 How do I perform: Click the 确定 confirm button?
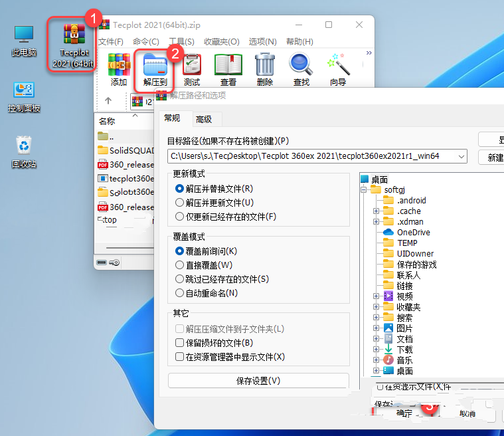(404, 413)
